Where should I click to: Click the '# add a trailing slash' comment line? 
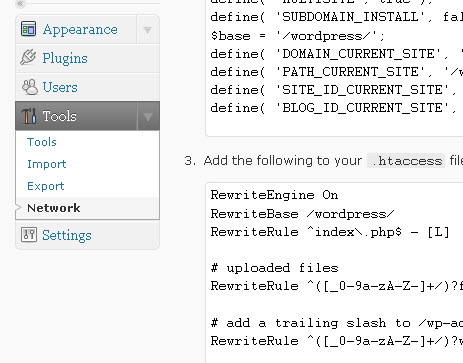pyautogui.click(x=337, y=323)
